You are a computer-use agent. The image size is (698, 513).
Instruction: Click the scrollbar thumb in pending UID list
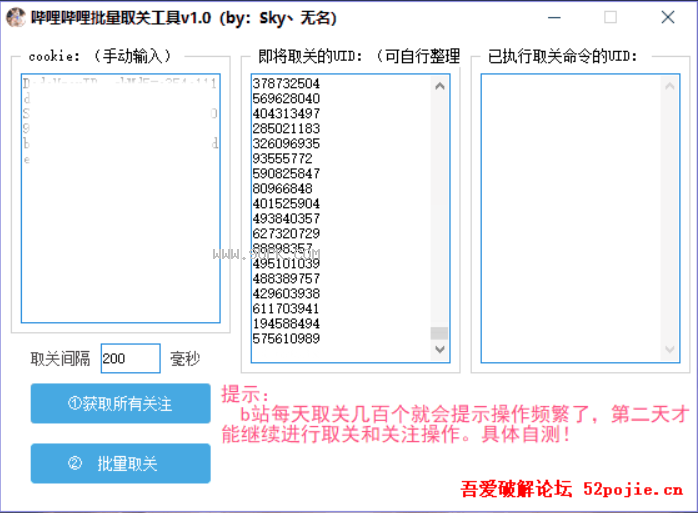(x=440, y=333)
